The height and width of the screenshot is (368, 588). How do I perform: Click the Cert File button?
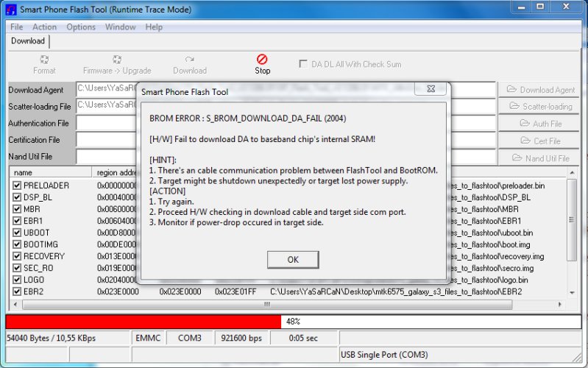point(539,141)
